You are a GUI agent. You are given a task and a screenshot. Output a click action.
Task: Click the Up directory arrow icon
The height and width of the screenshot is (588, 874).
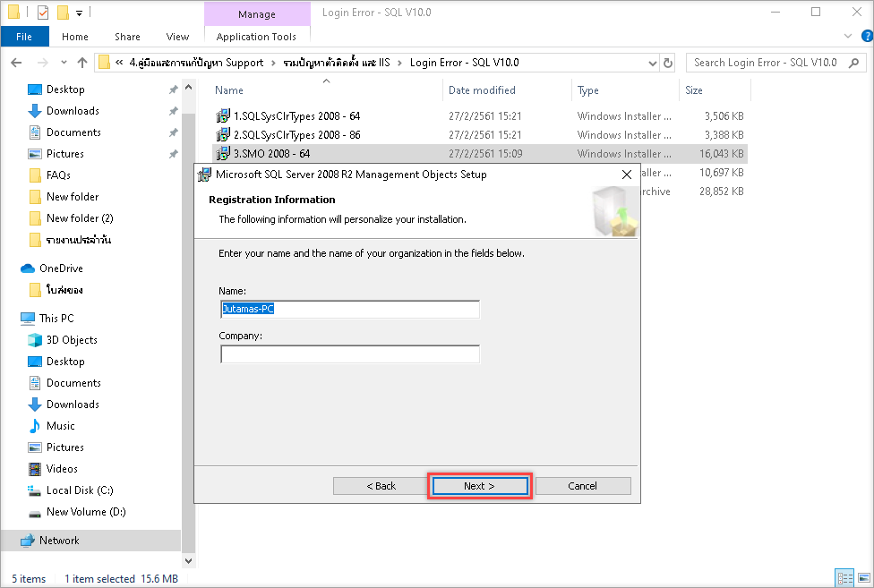[x=82, y=63]
